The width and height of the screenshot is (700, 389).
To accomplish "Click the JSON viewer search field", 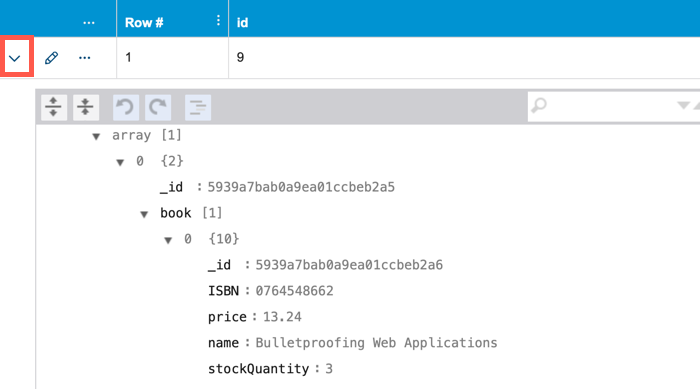I will click(607, 106).
